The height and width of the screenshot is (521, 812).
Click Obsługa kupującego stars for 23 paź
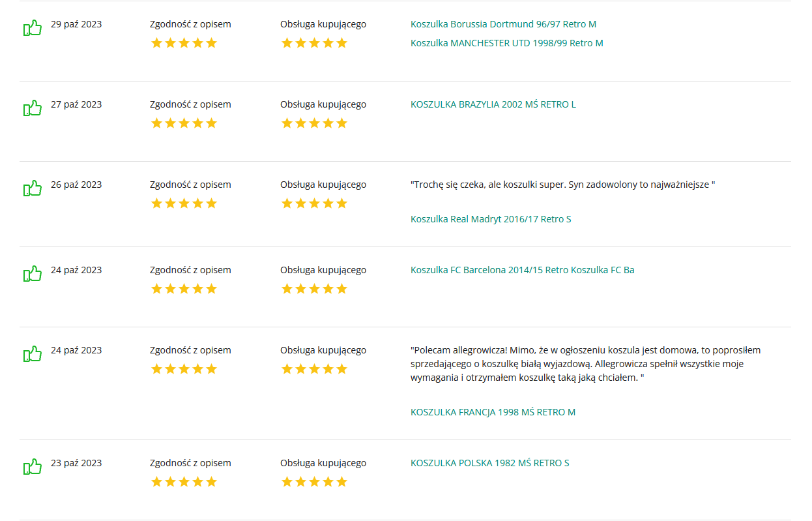coord(314,482)
